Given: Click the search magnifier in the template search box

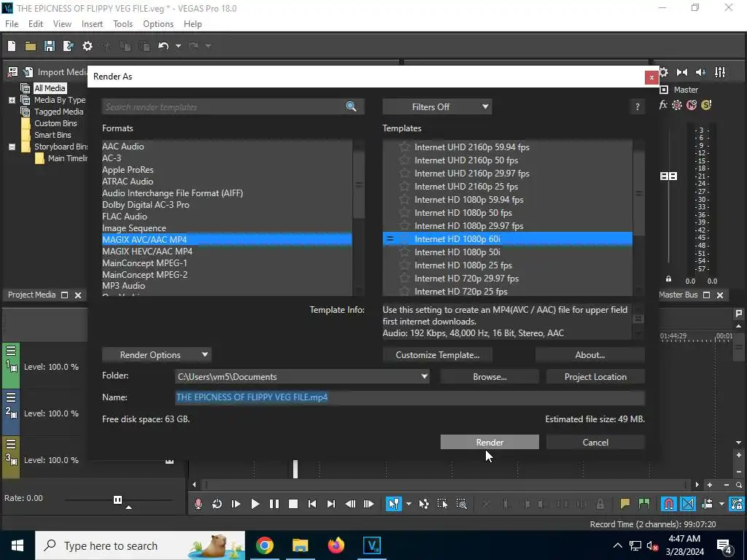Looking at the screenshot, I should [x=351, y=106].
